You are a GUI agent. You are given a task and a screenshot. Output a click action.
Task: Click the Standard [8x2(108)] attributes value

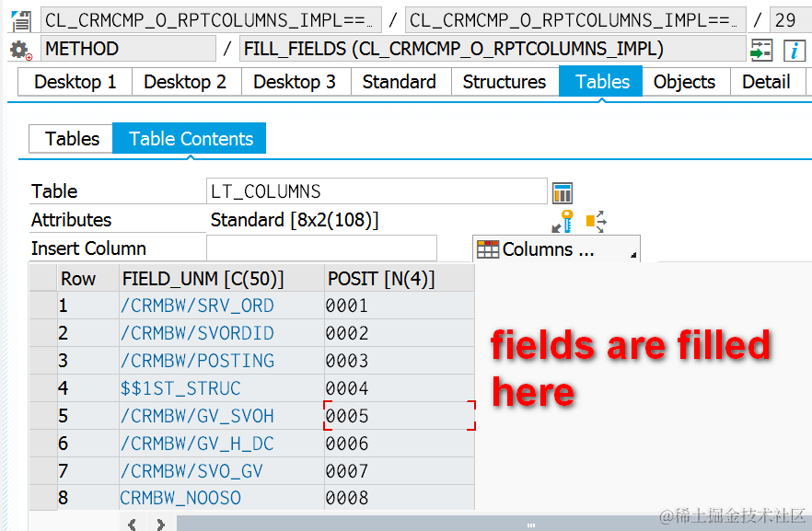point(295,220)
